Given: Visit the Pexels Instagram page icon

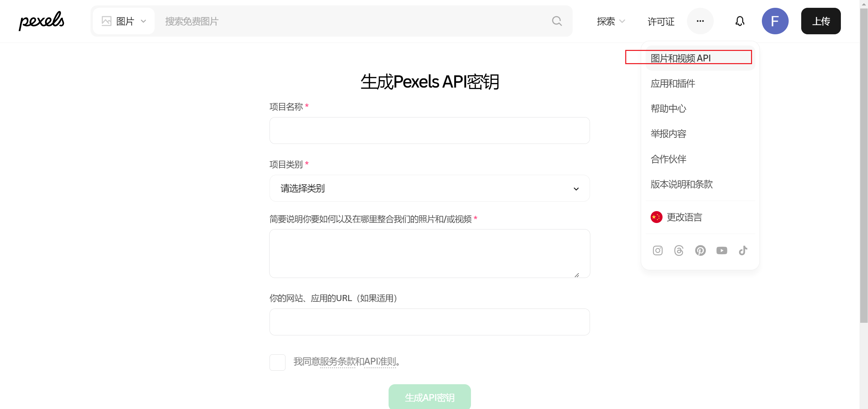Looking at the screenshot, I should coord(658,250).
